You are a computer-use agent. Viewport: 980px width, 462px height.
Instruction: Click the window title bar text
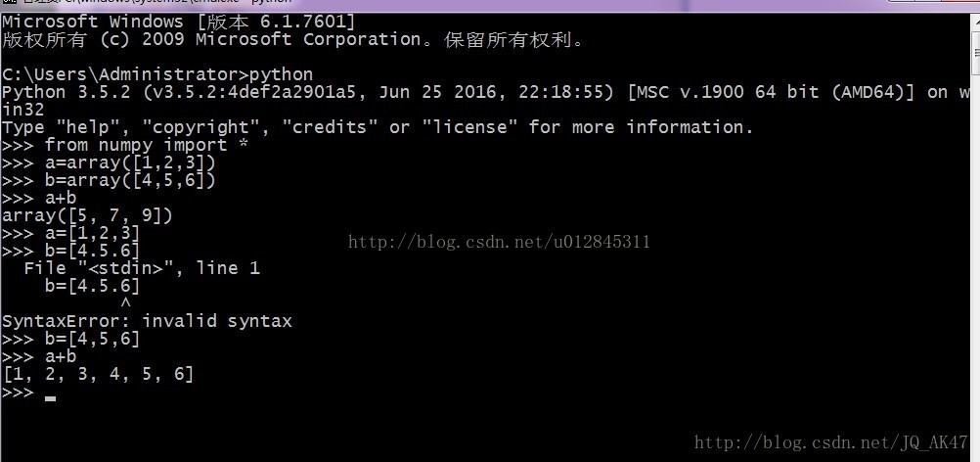(155, 2)
